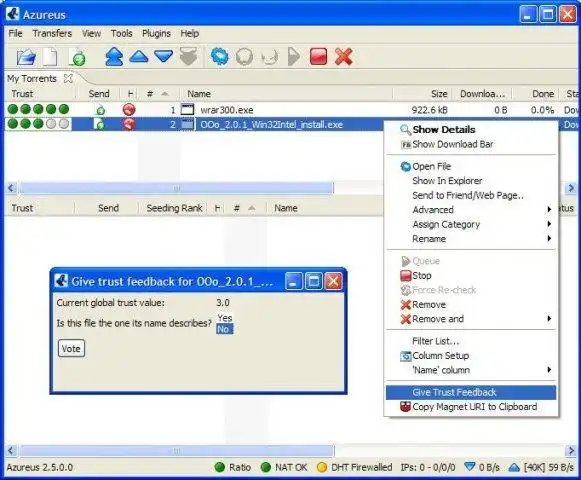Sort upper list by # column header
Image resolution: width=581 pixels, height=480 pixels.
(x=157, y=94)
